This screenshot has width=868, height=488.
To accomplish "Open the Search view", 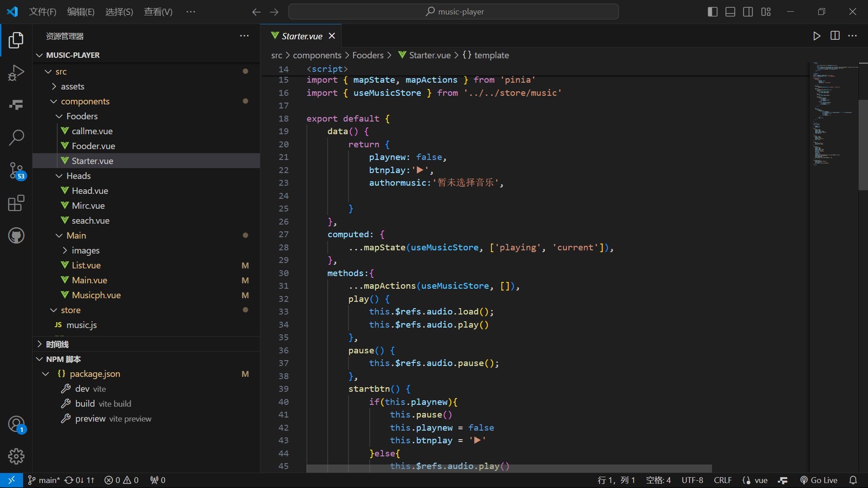I will click(16, 137).
